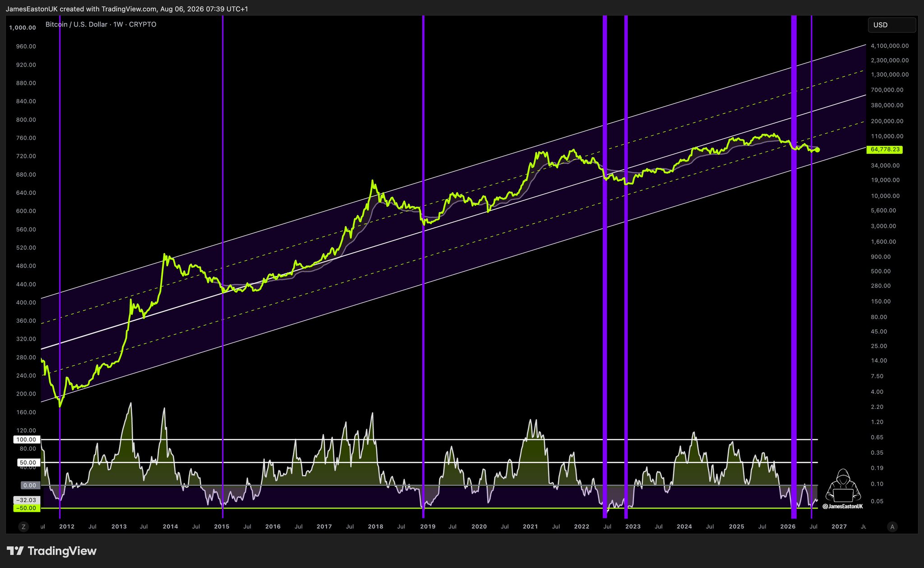Click the 10,000.00 price scale value
Screen dimensions: 924x568
click(885, 196)
